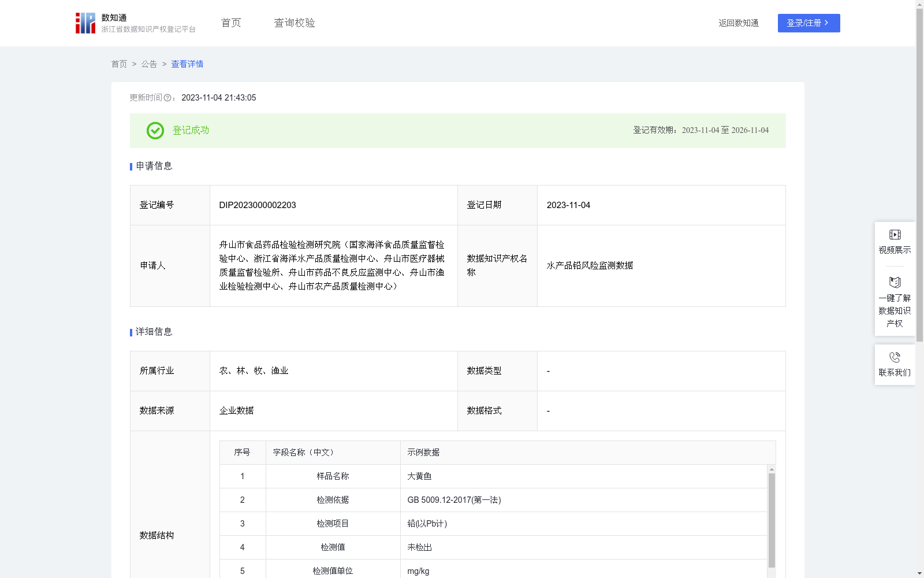The image size is (924, 578).
Task: Click the 登录/注册 button
Action: 808,23
